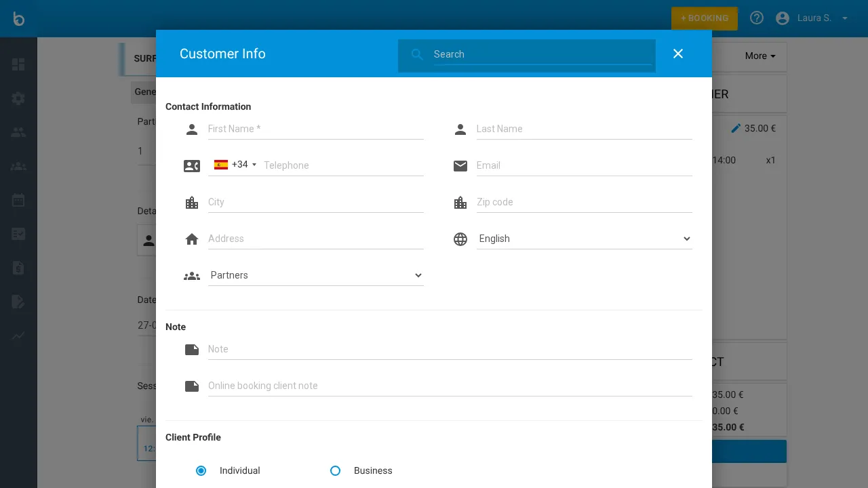868x488 pixels.
Task: Select the Spanish flag color swatch
Action: pyautogui.click(x=221, y=165)
